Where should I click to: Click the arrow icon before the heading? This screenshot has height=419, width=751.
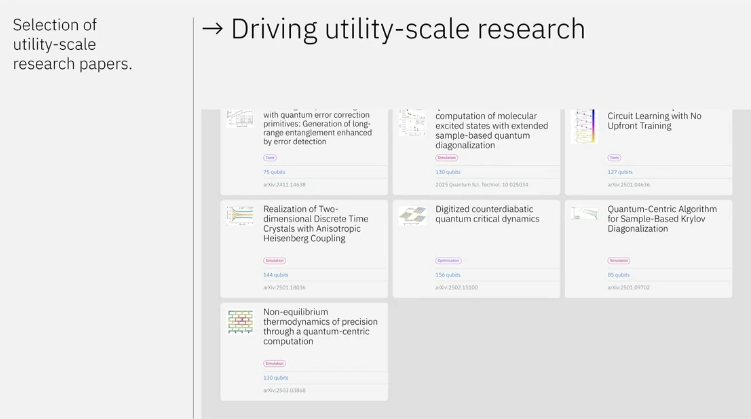tap(212, 29)
